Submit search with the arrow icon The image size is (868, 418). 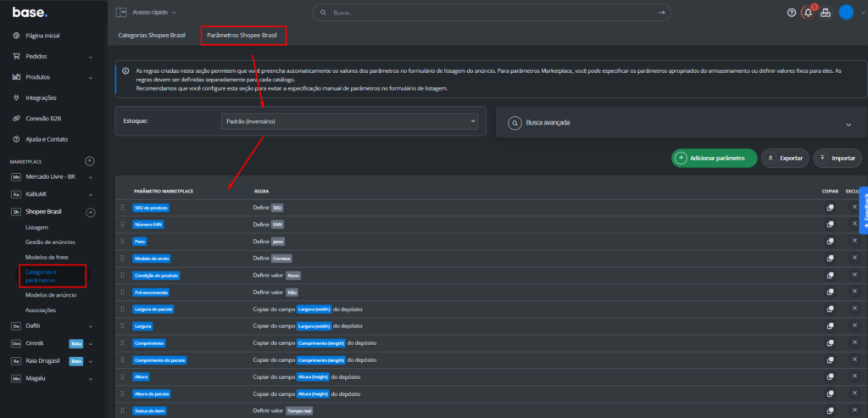(x=661, y=12)
